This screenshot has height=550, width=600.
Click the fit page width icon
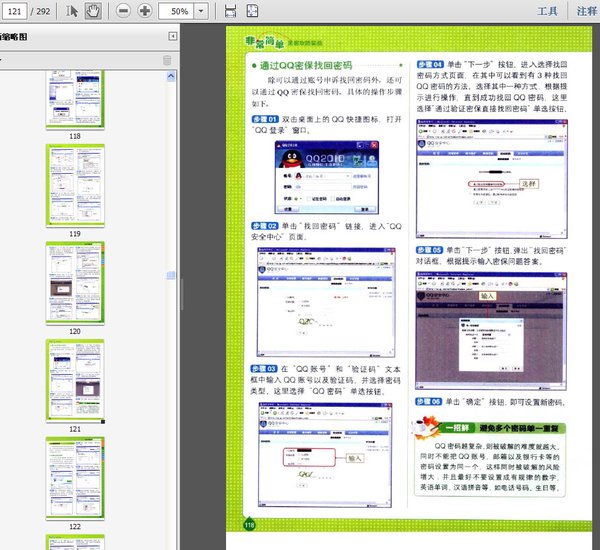click(x=230, y=11)
